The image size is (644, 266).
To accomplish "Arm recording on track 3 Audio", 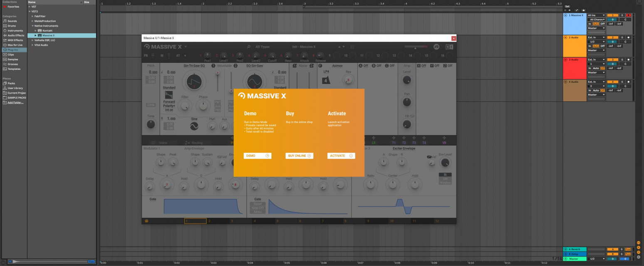I will tap(629, 59).
